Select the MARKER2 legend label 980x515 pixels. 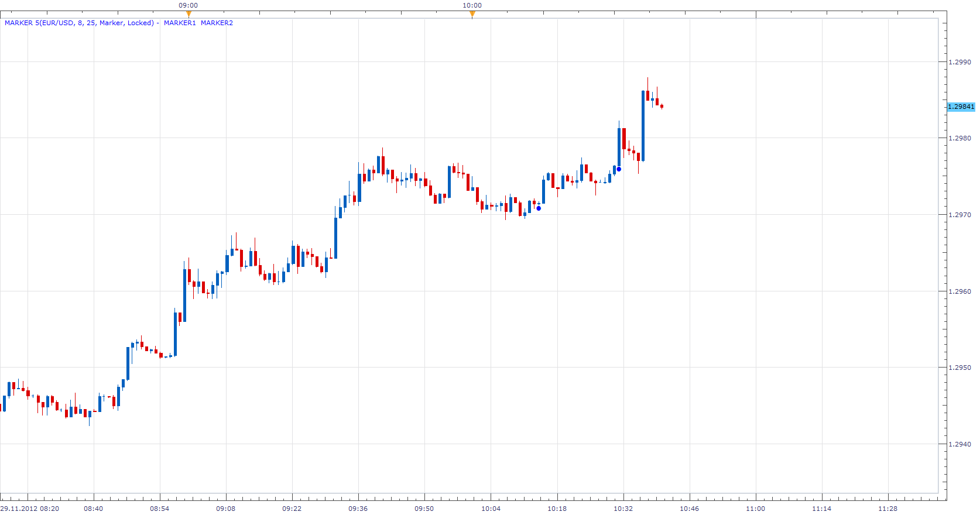(x=217, y=23)
